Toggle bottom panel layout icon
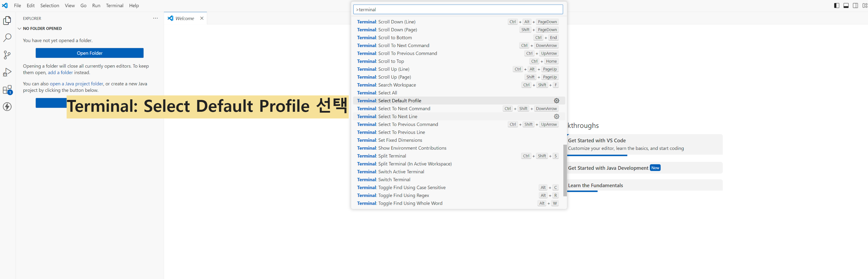This screenshot has width=868, height=279. [846, 5]
